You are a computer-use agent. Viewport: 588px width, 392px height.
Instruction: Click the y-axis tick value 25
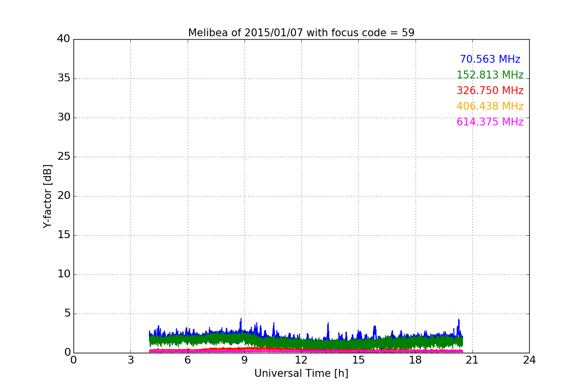pyautogui.click(x=64, y=157)
